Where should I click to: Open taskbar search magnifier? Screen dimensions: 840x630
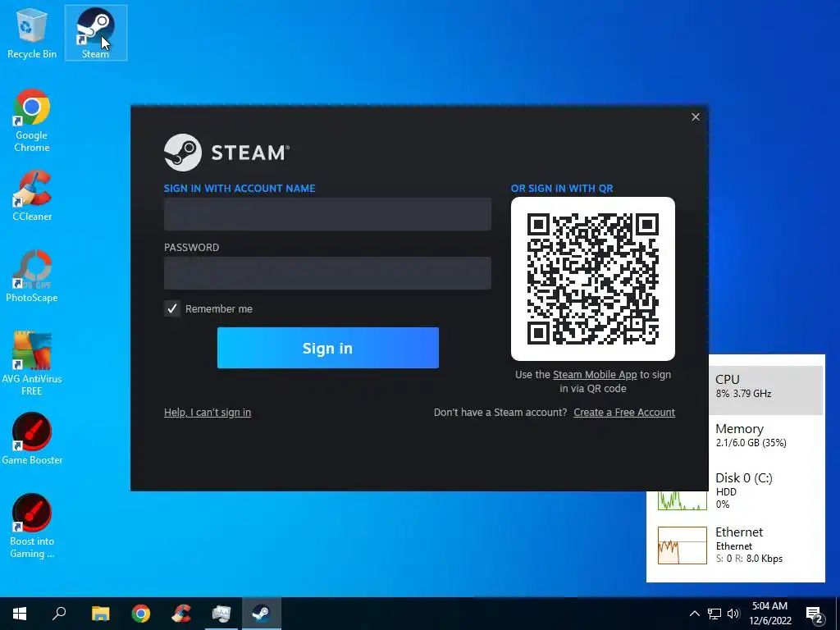click(59, 614)
